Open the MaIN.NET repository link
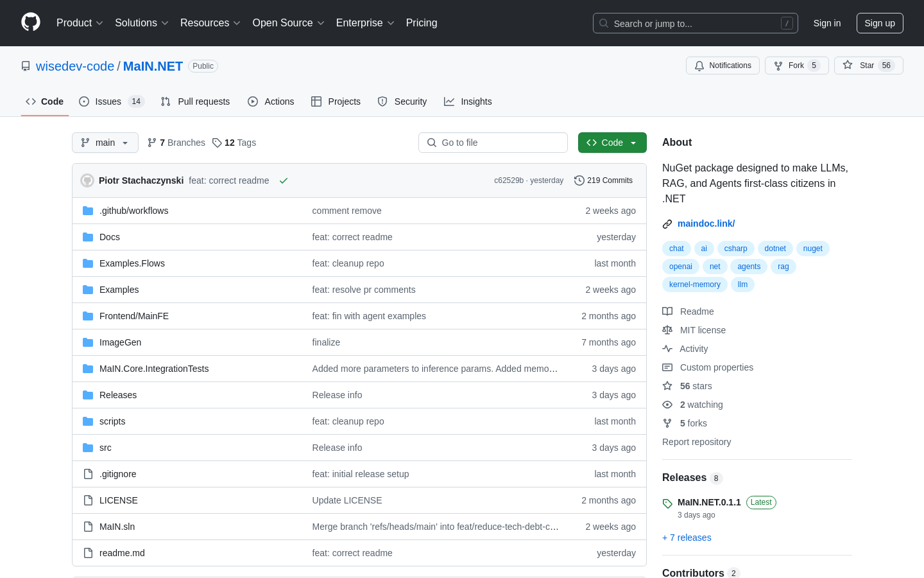This screenshot has width=924, height=578. (x=153, y=66)
